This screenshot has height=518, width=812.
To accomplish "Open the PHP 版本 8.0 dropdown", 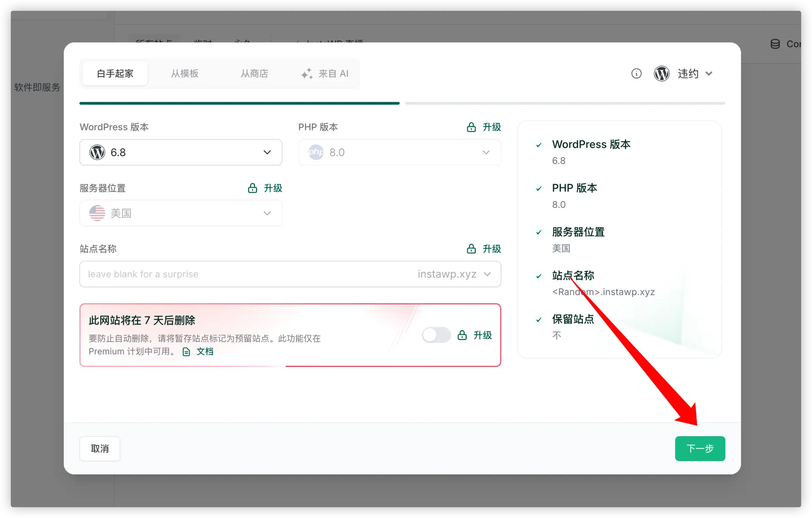I will coord(400,152).
